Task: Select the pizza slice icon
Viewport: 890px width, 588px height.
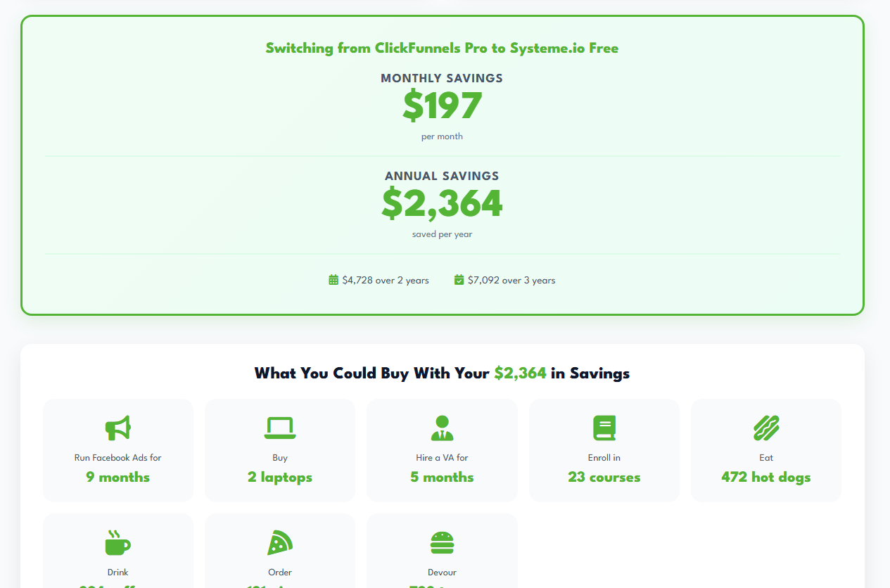Action: pyautogui.click(x=280, y=543)
